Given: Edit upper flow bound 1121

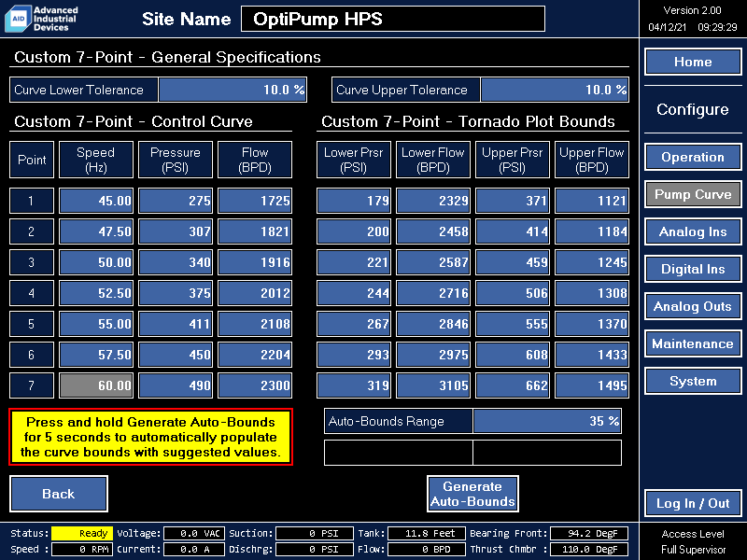Looking at the screenshot, I should click(x=592, y=201).
